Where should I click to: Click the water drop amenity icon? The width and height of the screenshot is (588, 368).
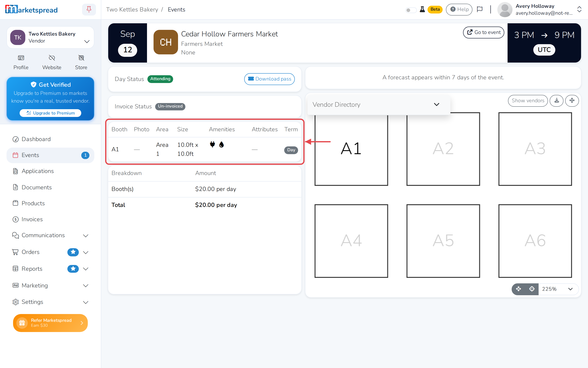pyautogui.click(x=221, y=145)
